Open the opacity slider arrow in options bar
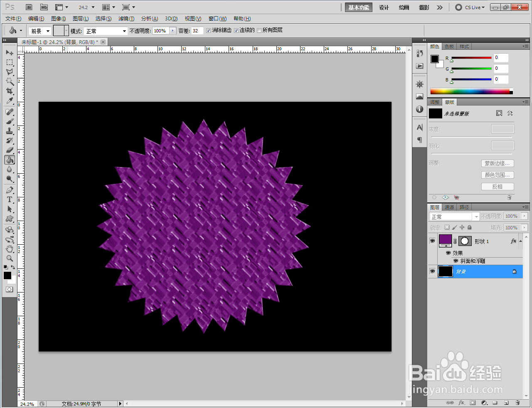532x408 pixels. pyautogui.click(x=173, y=31)
